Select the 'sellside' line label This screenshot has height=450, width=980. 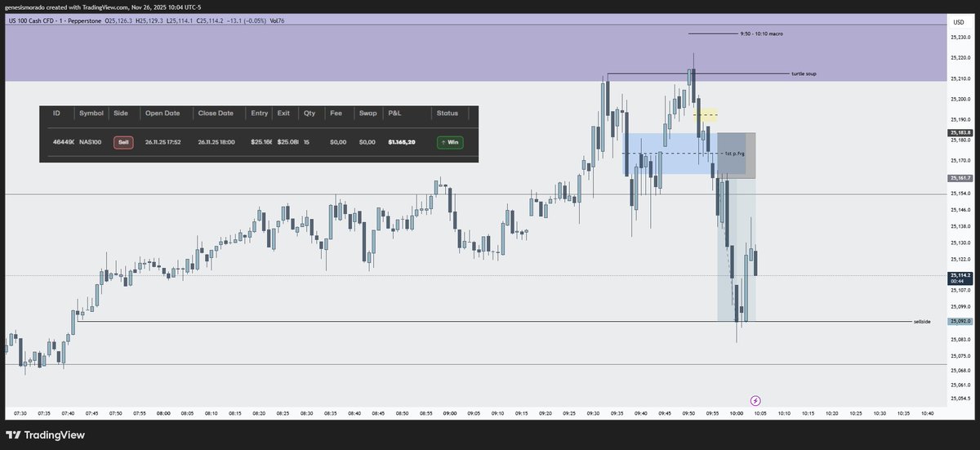(921, 322)
